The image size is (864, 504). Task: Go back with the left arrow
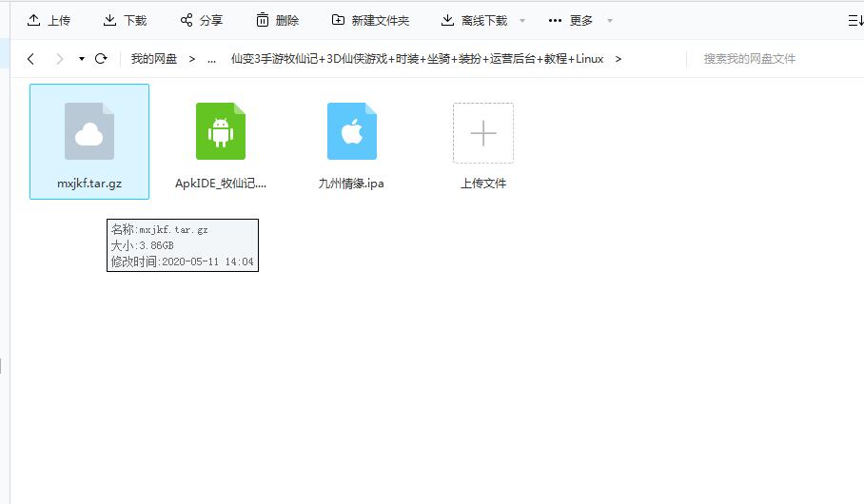(31, 59)
